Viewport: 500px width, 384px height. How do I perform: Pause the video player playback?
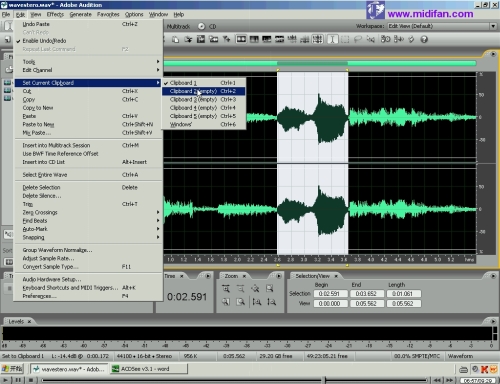coord(18,380)
